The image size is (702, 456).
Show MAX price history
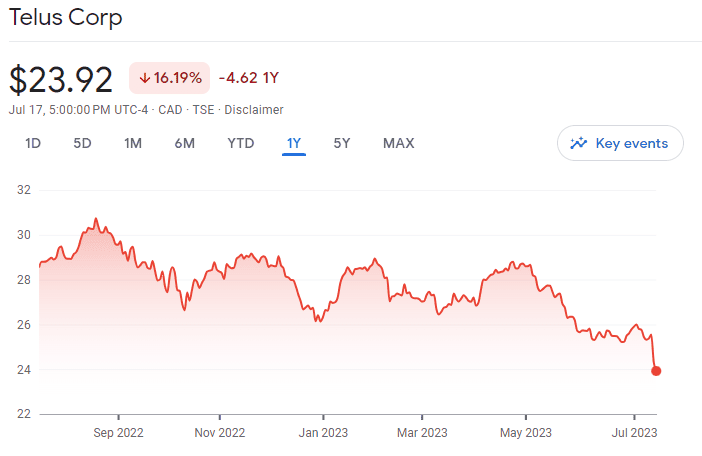(x=398, y=143)
